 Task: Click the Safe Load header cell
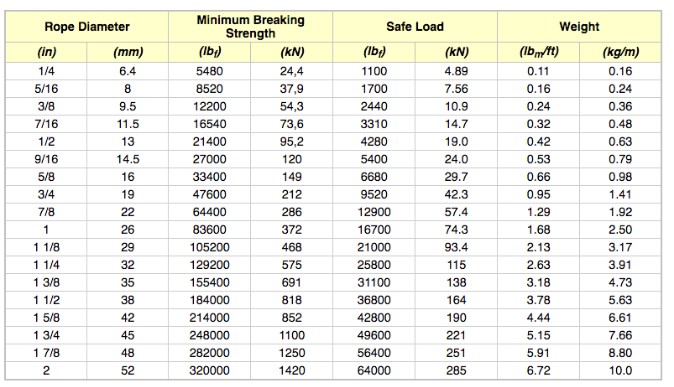pos(415,27)
